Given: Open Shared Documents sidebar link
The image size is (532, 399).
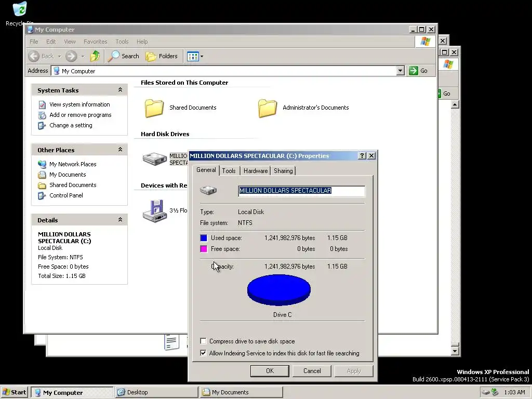Looking at the screenshot, I should [73, 185].
